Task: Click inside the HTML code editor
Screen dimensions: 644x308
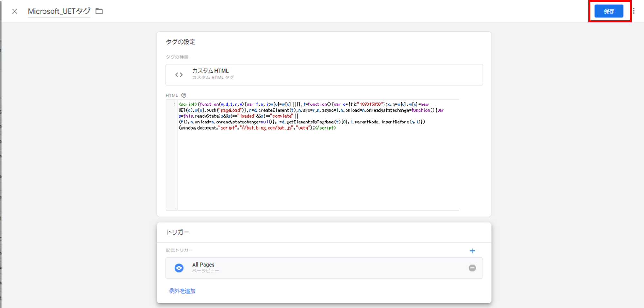Action: [318, 155]
